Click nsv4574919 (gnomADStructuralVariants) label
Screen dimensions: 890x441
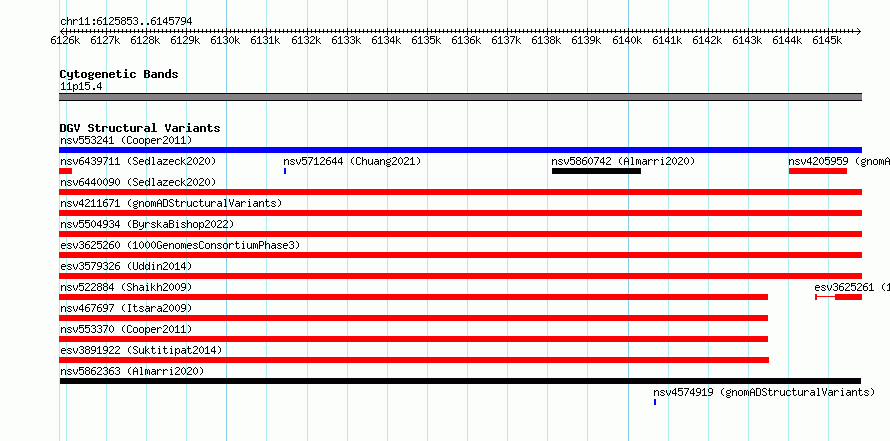point(764,392)
